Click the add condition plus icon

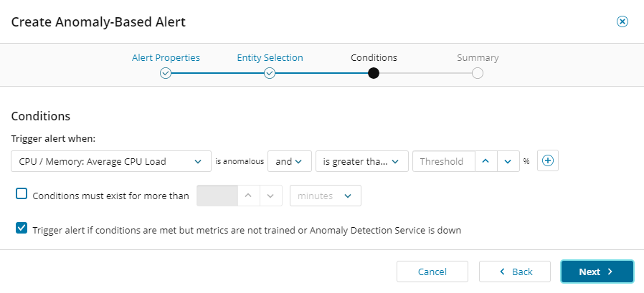[548, 161]
